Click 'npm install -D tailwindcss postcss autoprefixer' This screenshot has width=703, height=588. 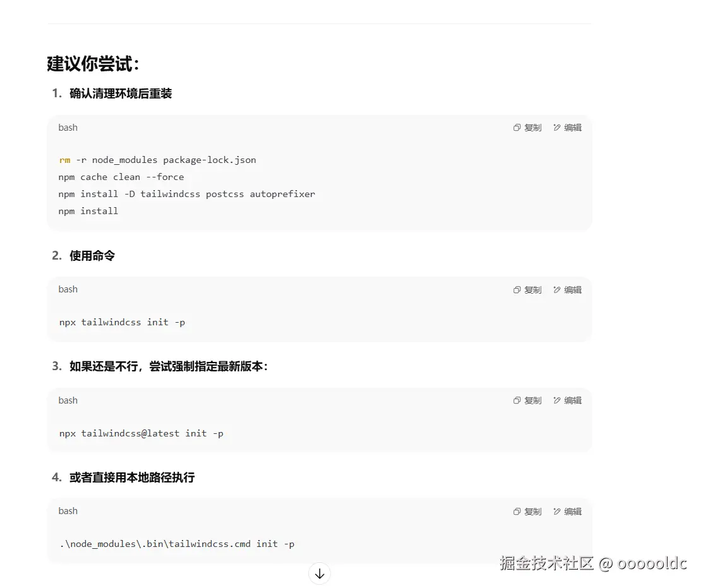[x=186, y=194]
